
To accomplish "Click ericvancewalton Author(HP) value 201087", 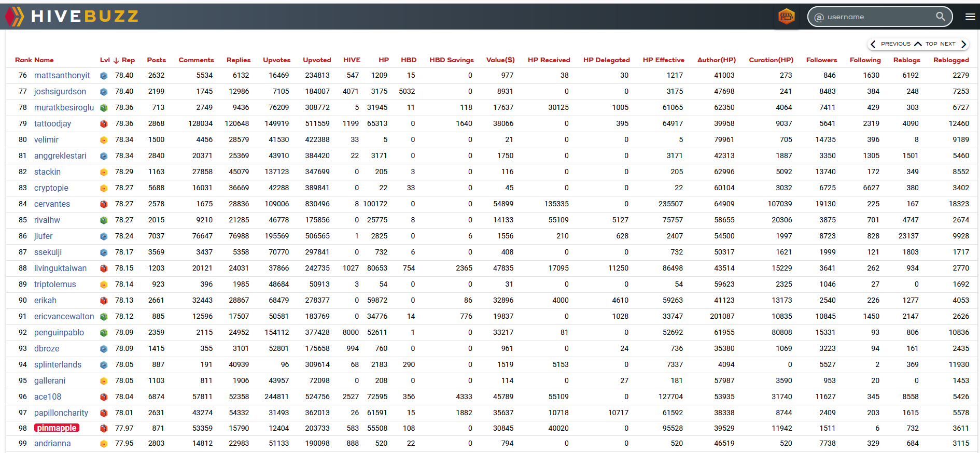I will tap(722, 317).
